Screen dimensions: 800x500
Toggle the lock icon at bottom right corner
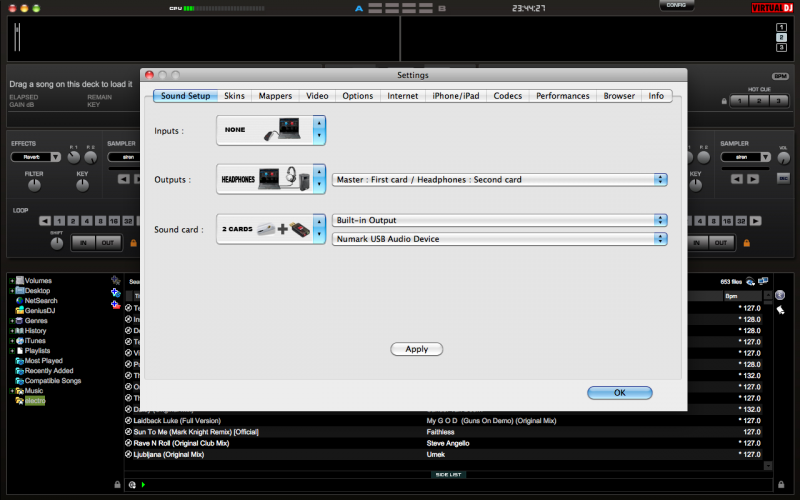pyautogui.click(x=781, y=484)
